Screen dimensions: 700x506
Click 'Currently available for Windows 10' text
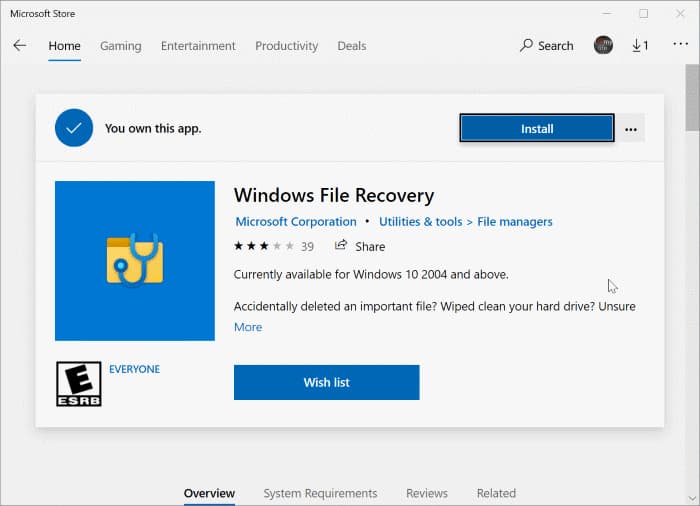371,274
